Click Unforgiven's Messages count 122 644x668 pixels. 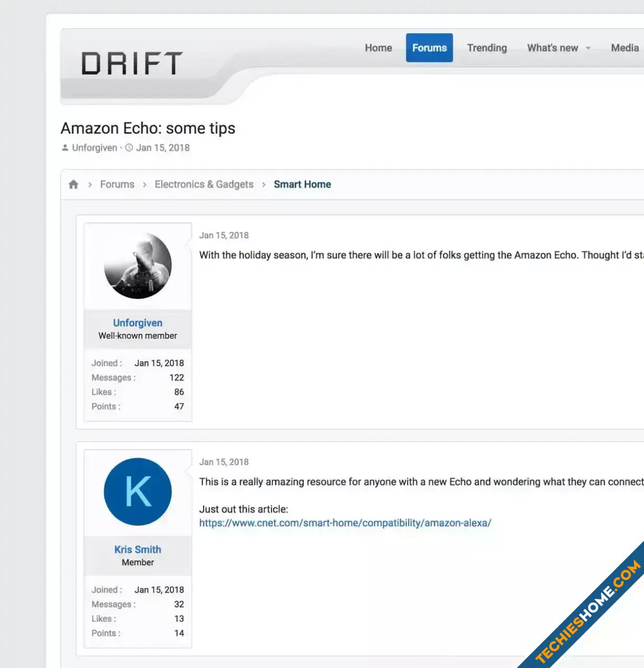(x=177, y=377)
